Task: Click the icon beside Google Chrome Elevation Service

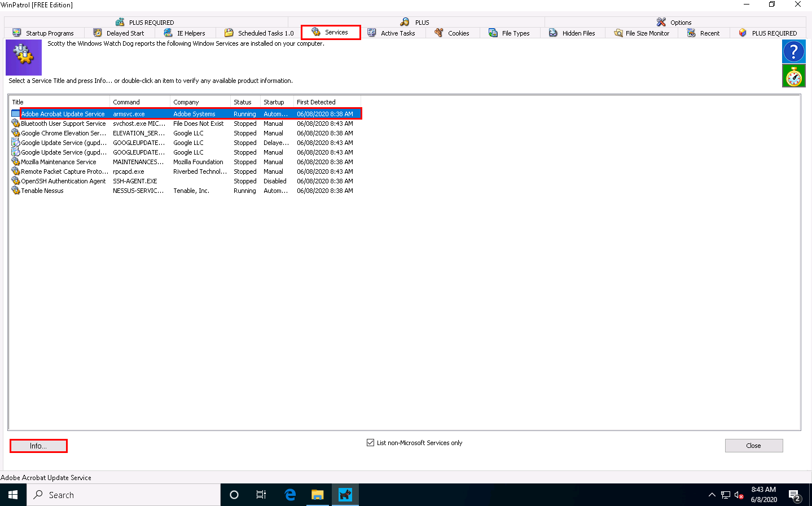Action: tap(16, 133)
